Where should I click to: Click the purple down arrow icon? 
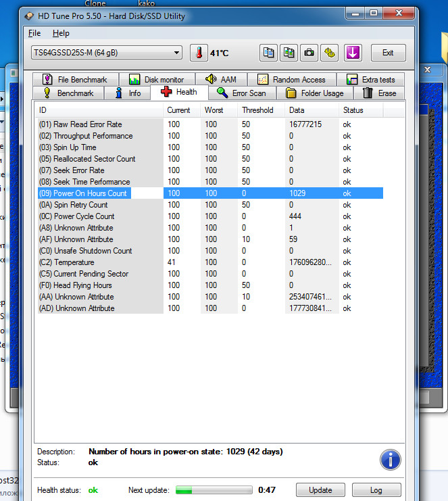click(x=353, y=53)
